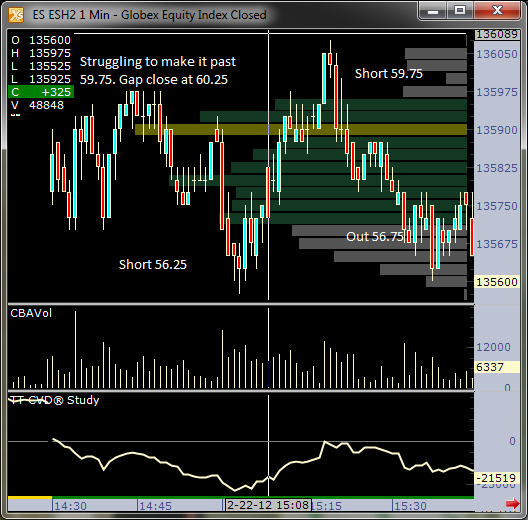Click the yellow 135900 volume profile bar
This screenshot has width=528, height=520.
[x=301, y=129]
